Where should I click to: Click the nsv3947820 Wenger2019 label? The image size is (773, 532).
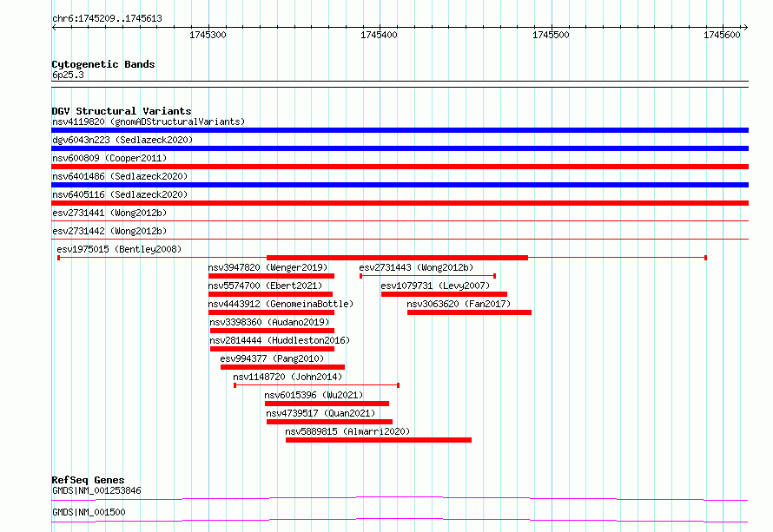click(x=268, y=267)
